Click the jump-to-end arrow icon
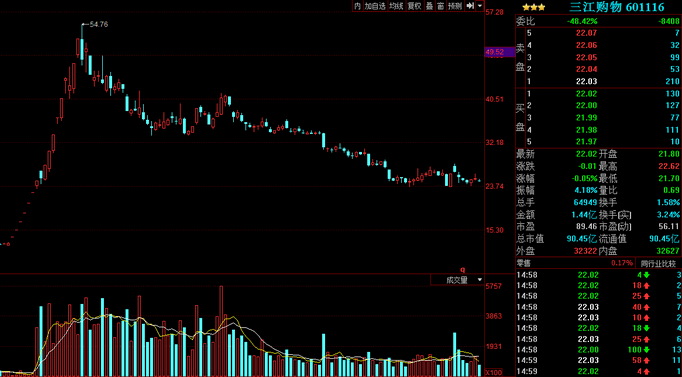The height and width of the screenshot is (377, 682). [470, 6]
